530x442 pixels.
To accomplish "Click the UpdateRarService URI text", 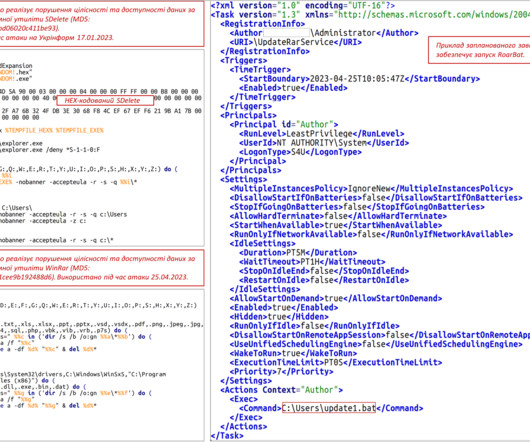I will pyautogui.click(x=295, y=42).
